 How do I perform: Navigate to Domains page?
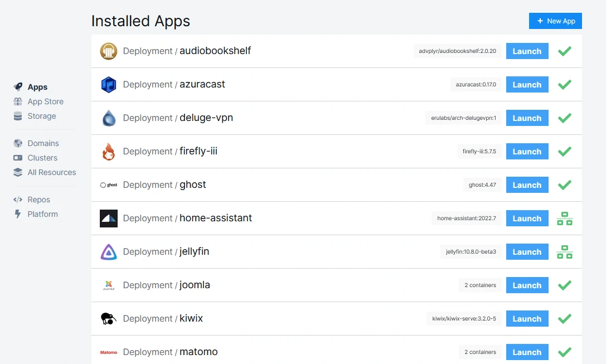point(43,143)
